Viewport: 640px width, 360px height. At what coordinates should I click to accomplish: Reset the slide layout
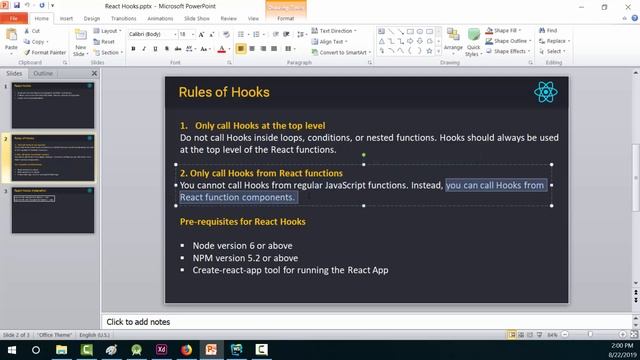pos(104,42)
